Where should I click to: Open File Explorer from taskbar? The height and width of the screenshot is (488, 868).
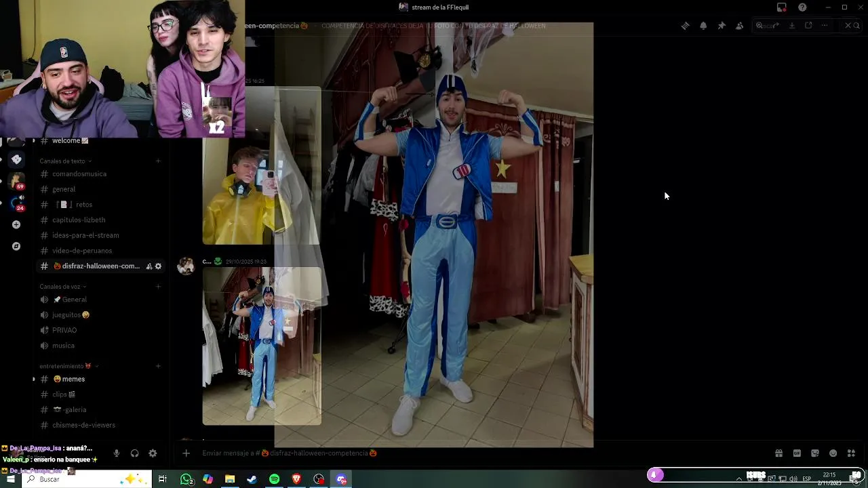pyautogui.click(x=230, y=479)
